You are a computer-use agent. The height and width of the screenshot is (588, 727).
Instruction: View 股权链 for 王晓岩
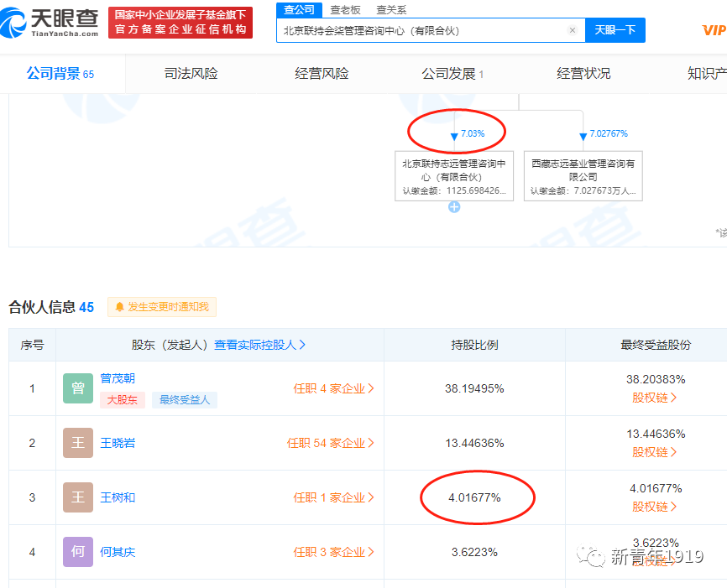point(655,452)
